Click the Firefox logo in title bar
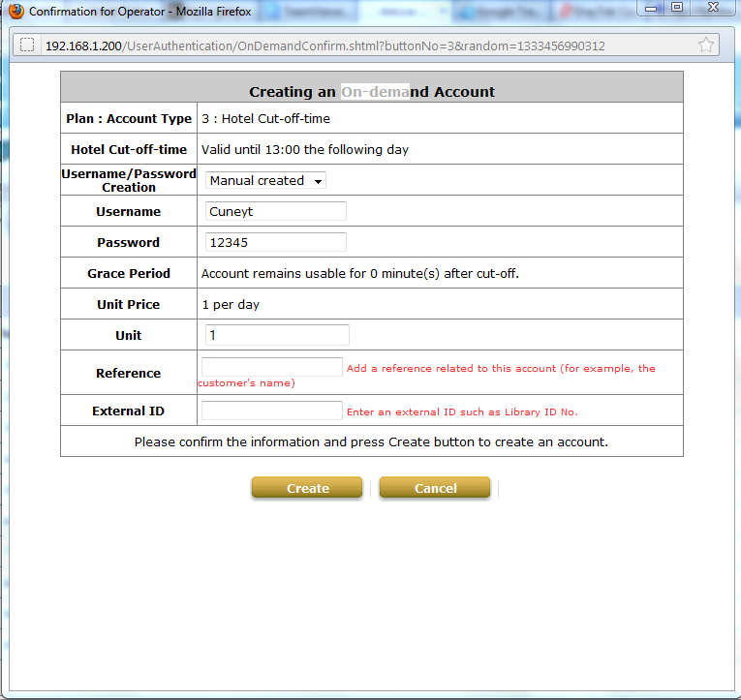This screenshot has width=741, height=700. pos(15,12)
